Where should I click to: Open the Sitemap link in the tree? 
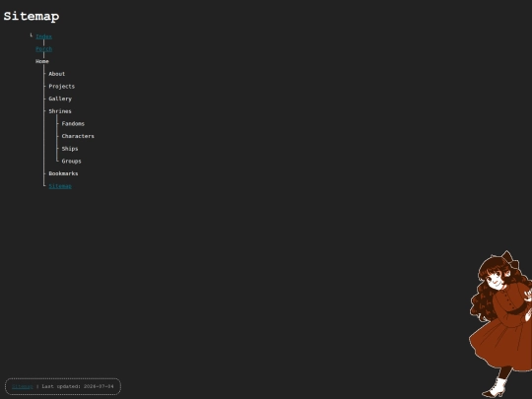(x=60, y=186)
